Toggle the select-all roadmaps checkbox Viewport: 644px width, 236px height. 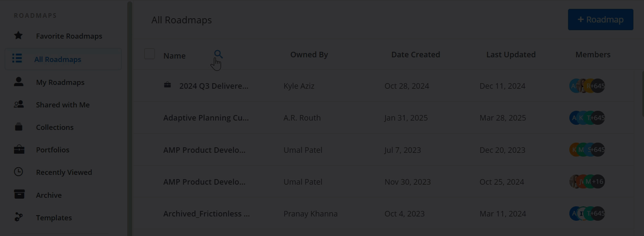[x=149, y=54]
